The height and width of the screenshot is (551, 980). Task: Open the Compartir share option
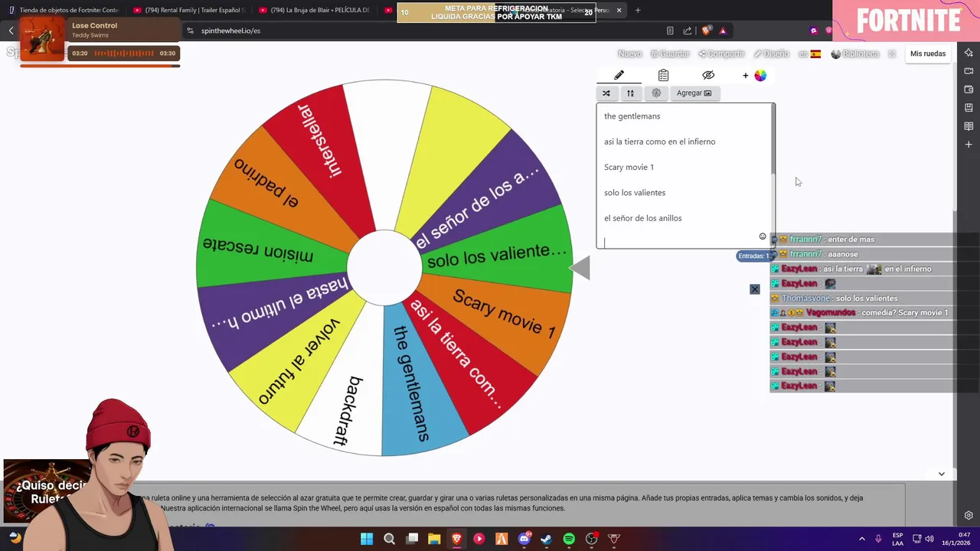point(721,54)
